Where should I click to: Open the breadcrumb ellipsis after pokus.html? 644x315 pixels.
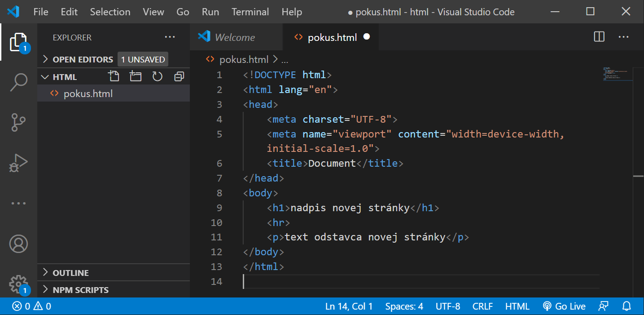point(285,59)
